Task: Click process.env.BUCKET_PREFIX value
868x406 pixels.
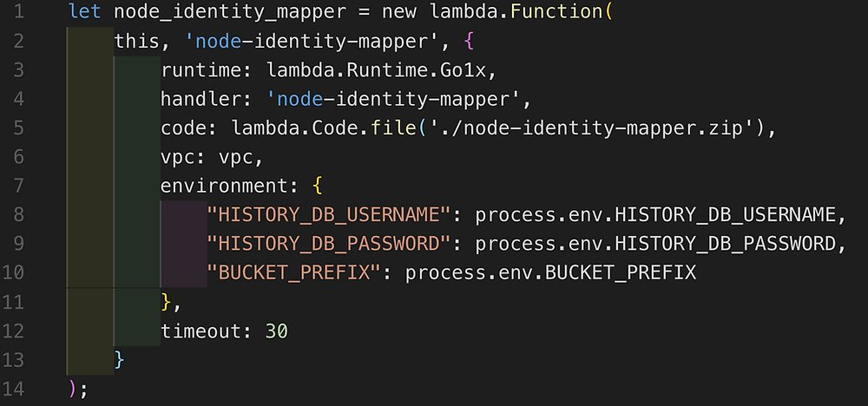Action: (551, 273)
